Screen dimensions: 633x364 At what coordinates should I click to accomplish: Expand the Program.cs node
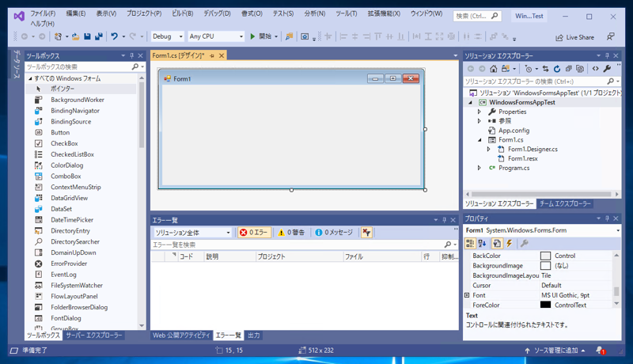[479, 168]
